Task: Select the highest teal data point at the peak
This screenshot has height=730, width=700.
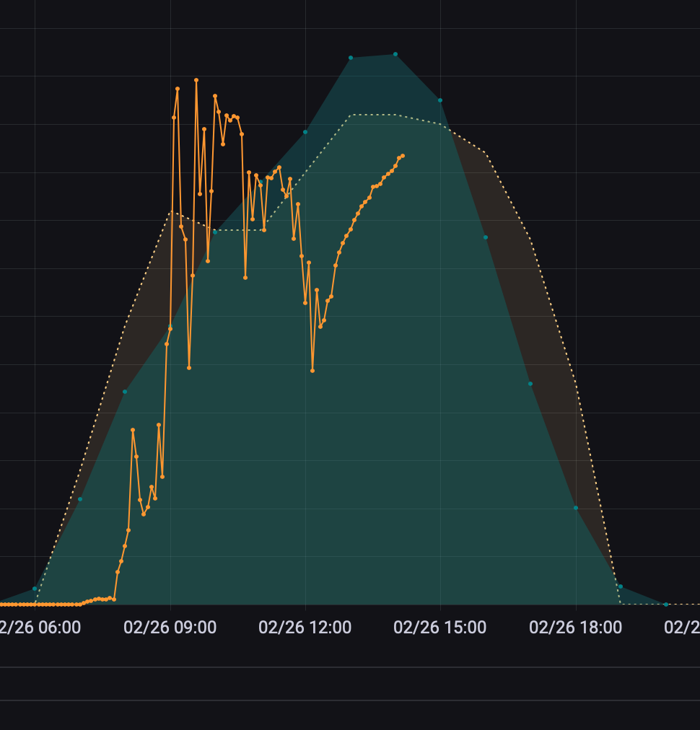Action: coord(395,54)
